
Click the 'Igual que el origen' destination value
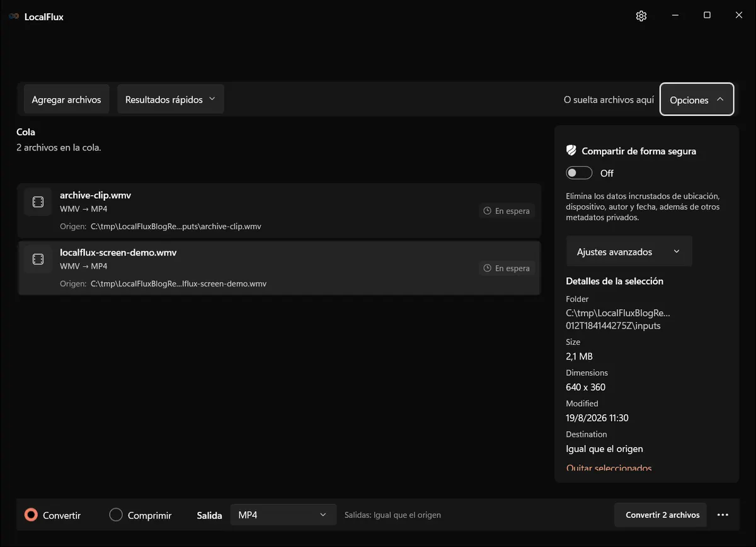click(605, 449)
